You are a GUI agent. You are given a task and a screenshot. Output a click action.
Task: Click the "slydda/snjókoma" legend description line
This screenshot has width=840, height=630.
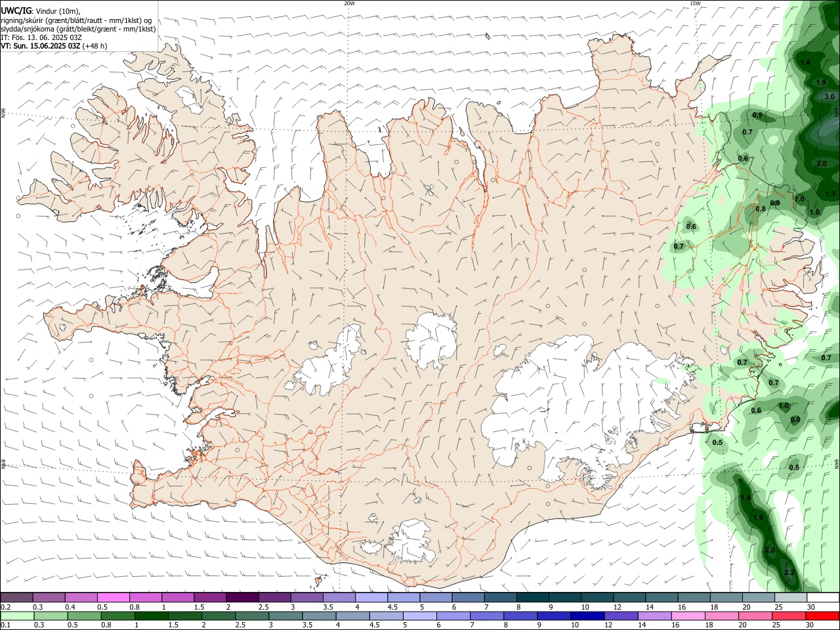(x=78, y=29)
